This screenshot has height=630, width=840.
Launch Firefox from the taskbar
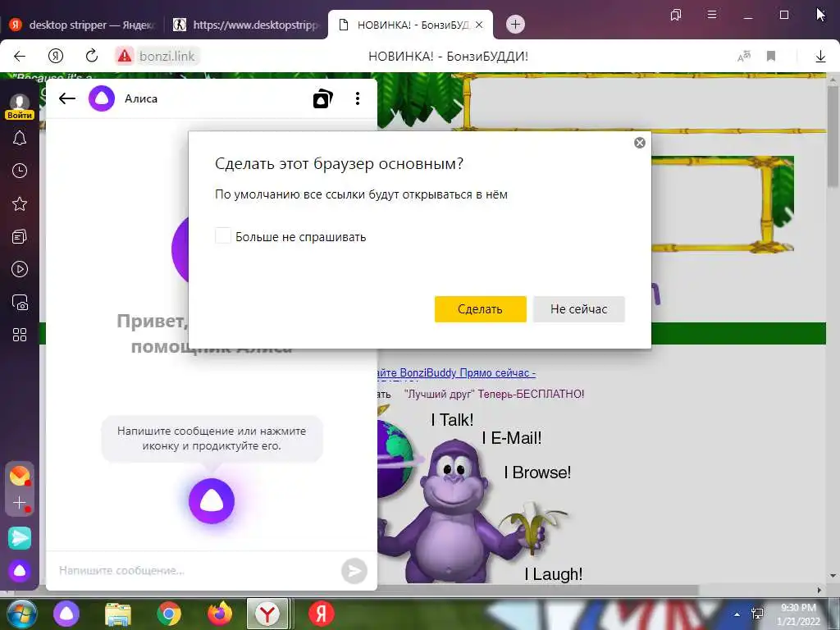(220, 614)
